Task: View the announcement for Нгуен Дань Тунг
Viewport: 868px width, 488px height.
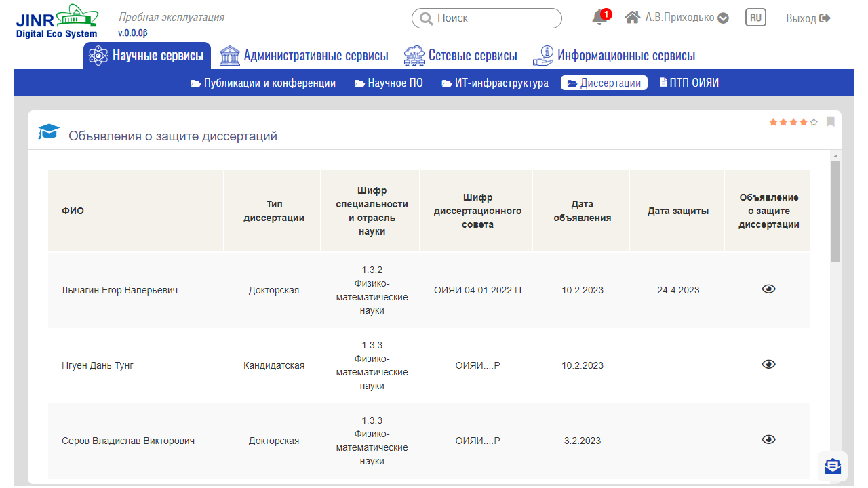Action: click(768, 365)
